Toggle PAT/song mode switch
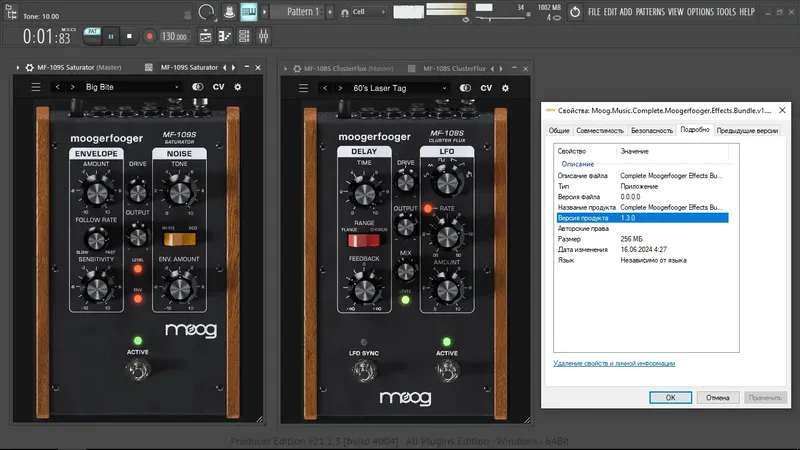 pos(92,36)
